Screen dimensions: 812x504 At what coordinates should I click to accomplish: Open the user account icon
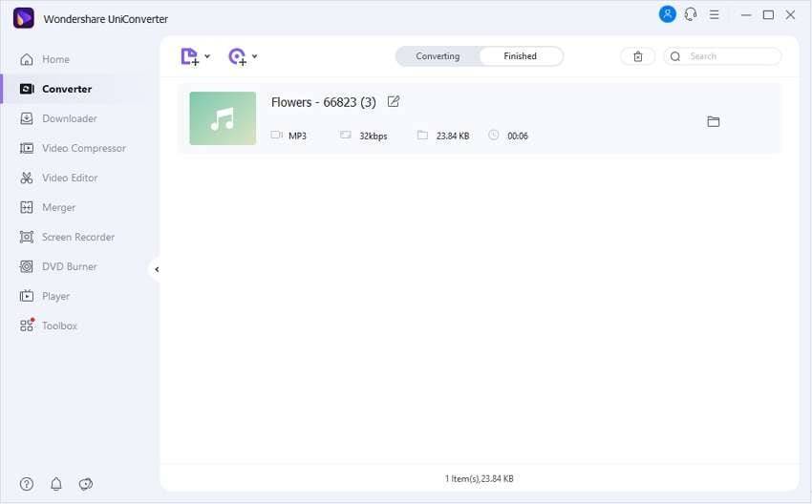click(x=667, y=14)
